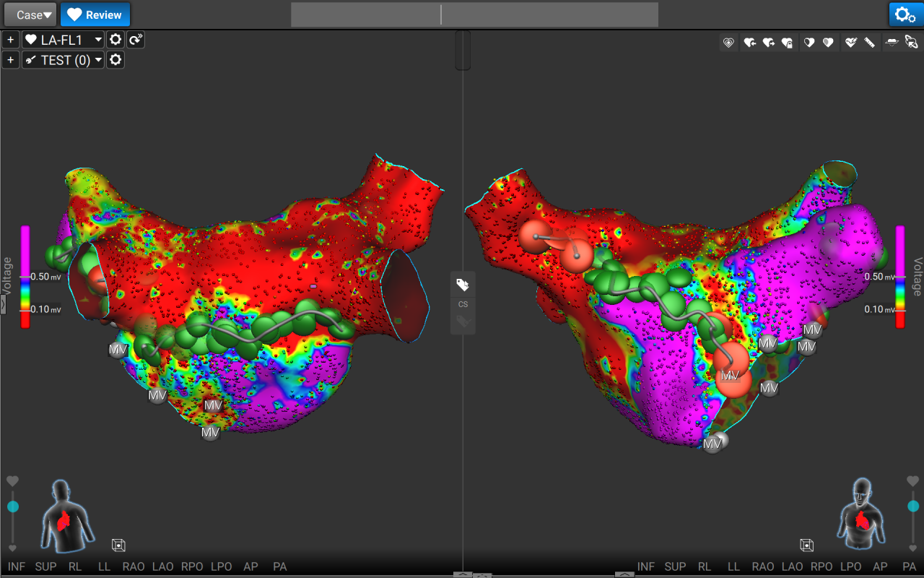The width and height of the screenshot is (924, 578).
Task: Open the Case dropdown menu
Action: pos(31,14)
